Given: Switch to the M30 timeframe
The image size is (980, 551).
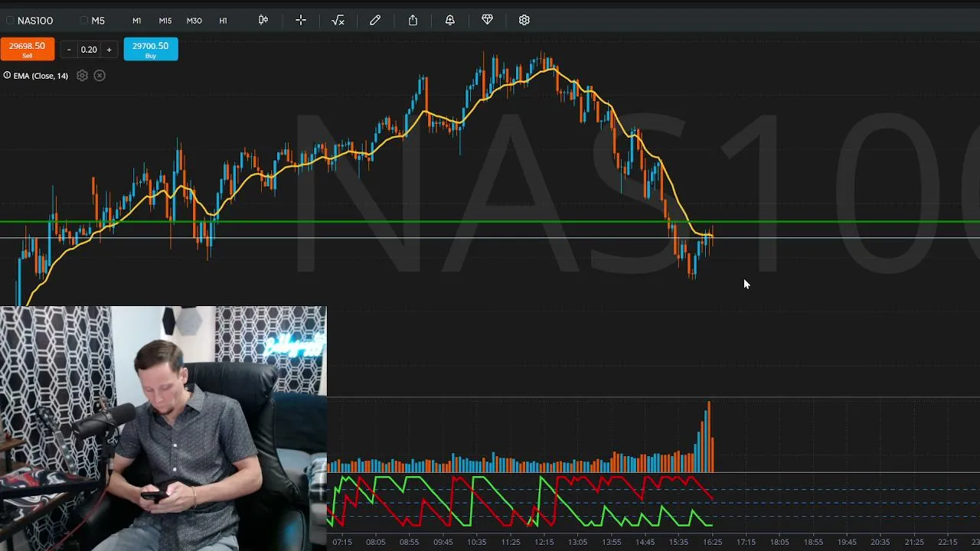Looking at the screenshot, I should point(194,21).
